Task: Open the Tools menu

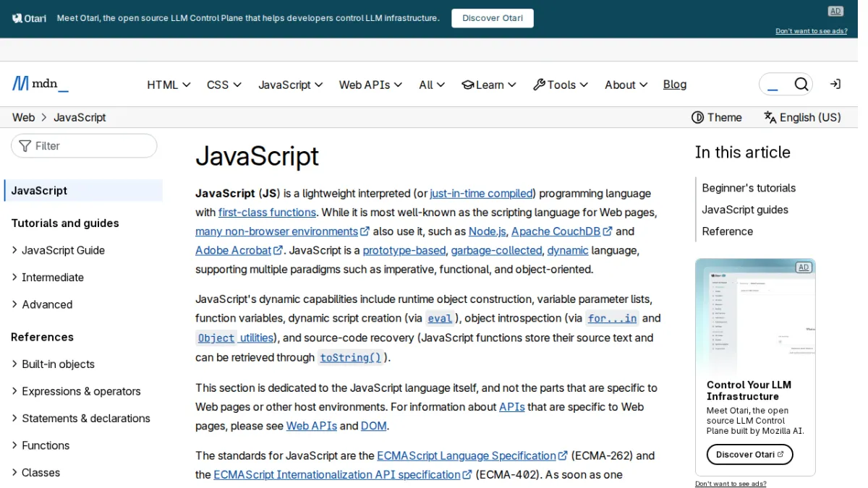Action: coord(561,85)
